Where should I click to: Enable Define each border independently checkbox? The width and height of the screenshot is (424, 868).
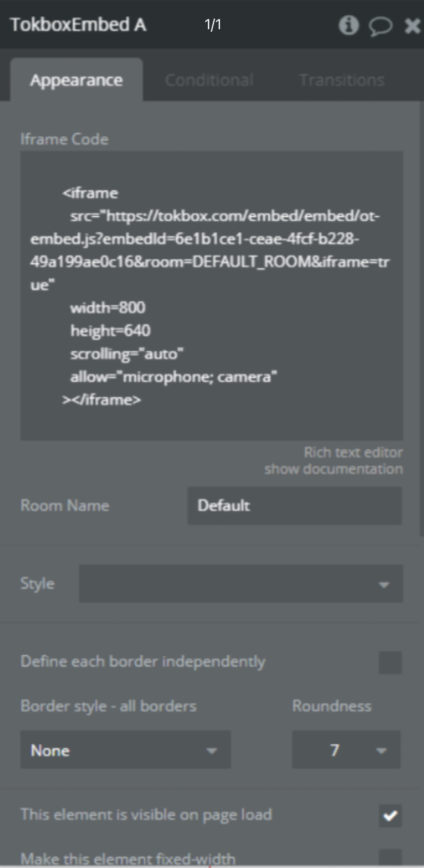point(390,663)
